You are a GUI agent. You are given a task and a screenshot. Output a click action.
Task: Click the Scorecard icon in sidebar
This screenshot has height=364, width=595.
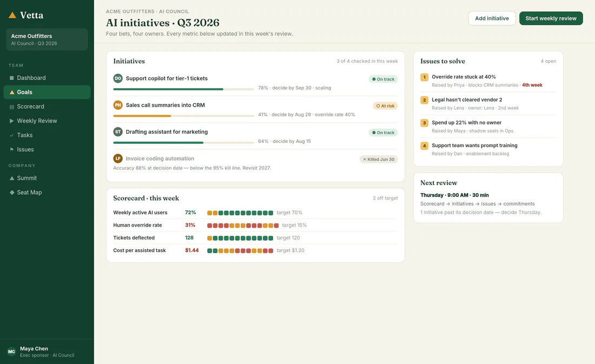(x=12, y=107)
